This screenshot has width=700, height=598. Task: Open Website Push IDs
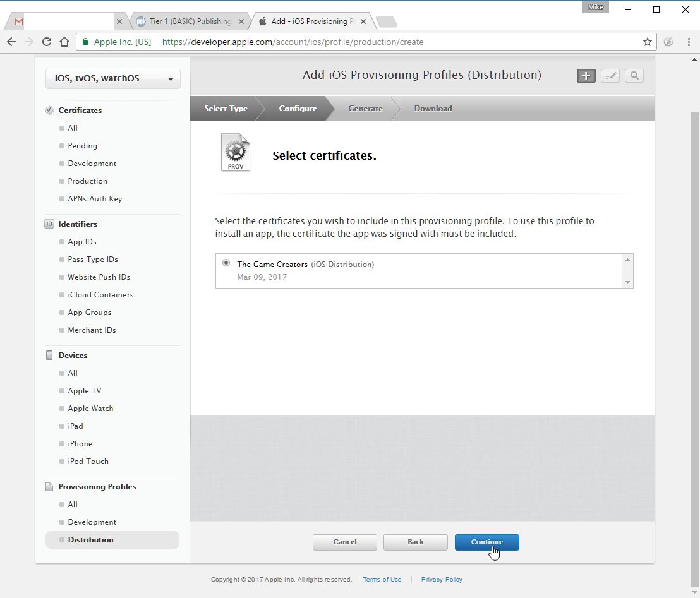pyautogui.click(x=99, y=277)
